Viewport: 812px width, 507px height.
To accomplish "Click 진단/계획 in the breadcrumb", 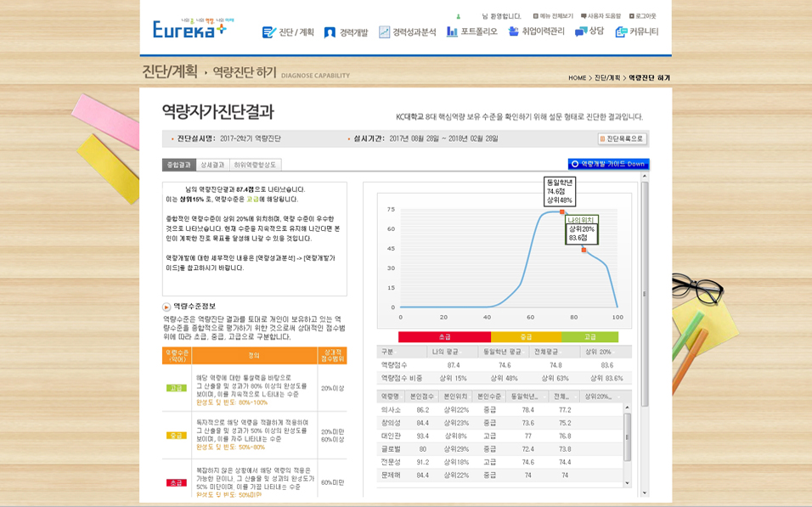I will pyautogui.click(x=607, y=77).
